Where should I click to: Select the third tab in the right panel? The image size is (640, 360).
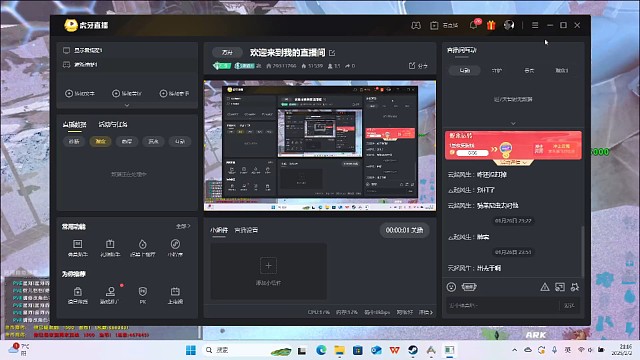[x=529, y=71]
